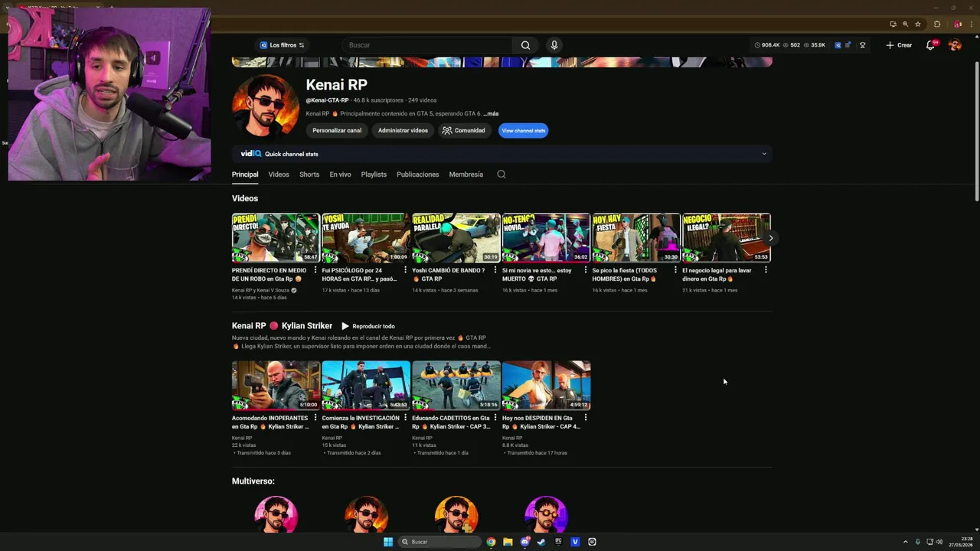The width and height of the screenshot is (980, 551).
Task: Open options for Educando CADETITOS video
Action: point(495,418)
